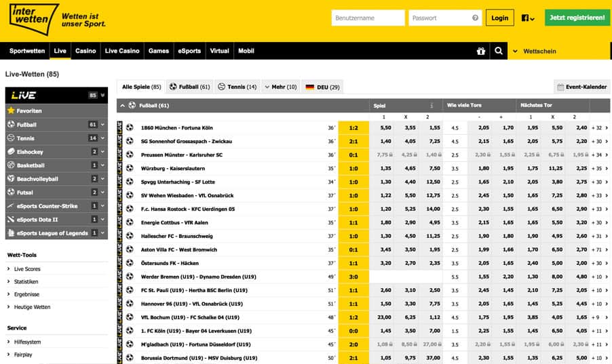
Task: Open Östersunds FK - Häcken match
Action: (170, 263)
